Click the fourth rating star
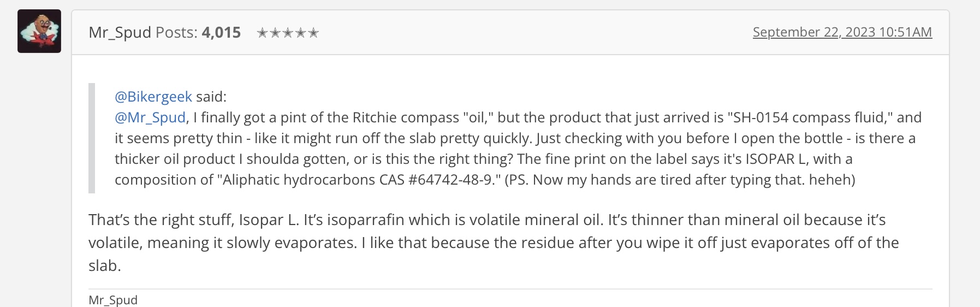Image resolution: width=980 pixels, height=307 pixels. 301,33
